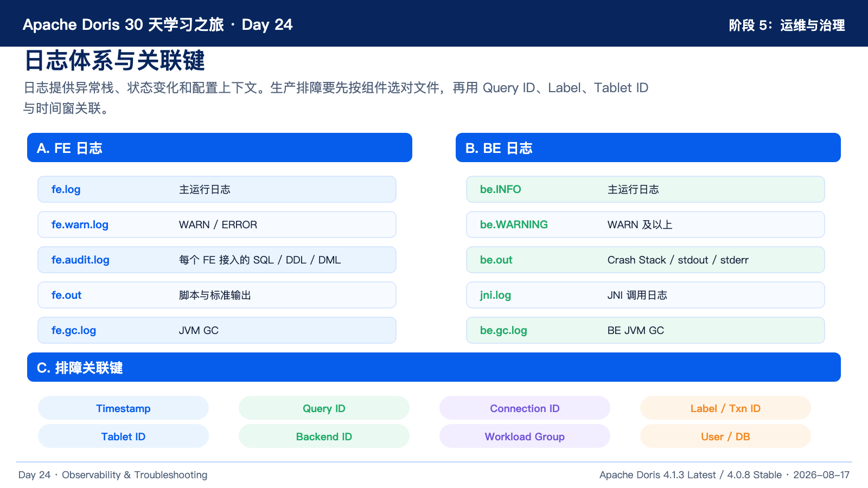Select the fe.audit.log file name
Image resolution: width=868 pixels, height=488 pixels.
[x=80, y=260]
